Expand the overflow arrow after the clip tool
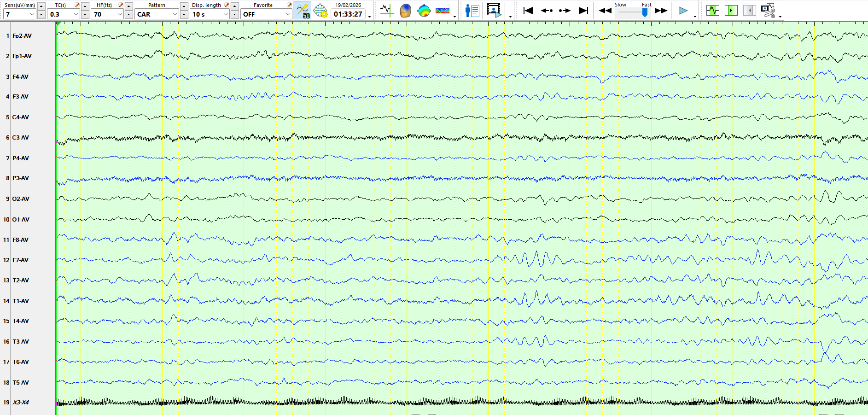This screenshot has height=415, width=868. coord(780,17)
